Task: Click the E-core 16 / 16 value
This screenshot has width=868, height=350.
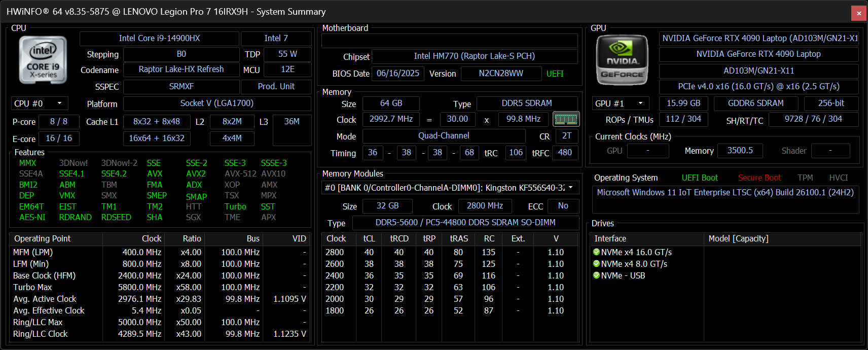Action: click(x=59, y=138)
